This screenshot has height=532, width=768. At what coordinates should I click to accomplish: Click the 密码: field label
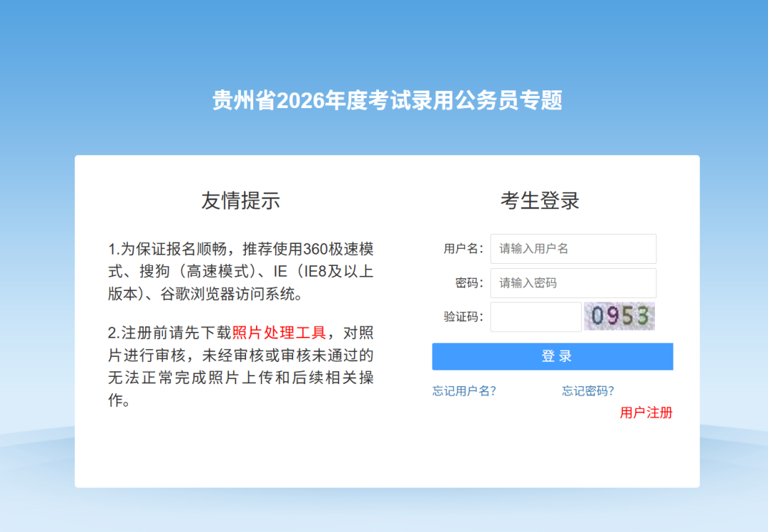point(469,283)
